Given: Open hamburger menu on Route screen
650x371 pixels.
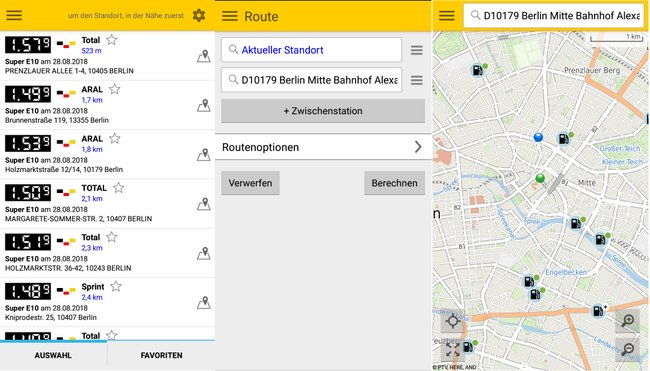Looking at the screenshot, I should 230,16.
